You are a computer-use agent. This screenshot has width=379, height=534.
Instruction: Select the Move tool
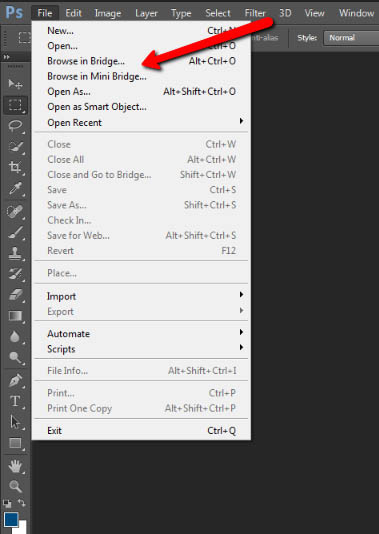pos(15,83)
